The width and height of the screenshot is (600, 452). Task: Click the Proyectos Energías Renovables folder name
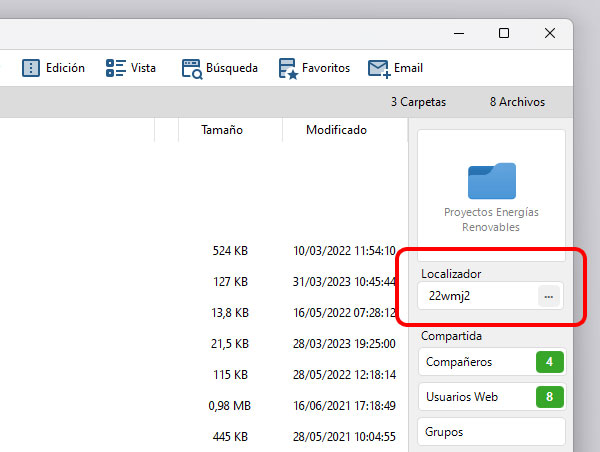(491, 220)
